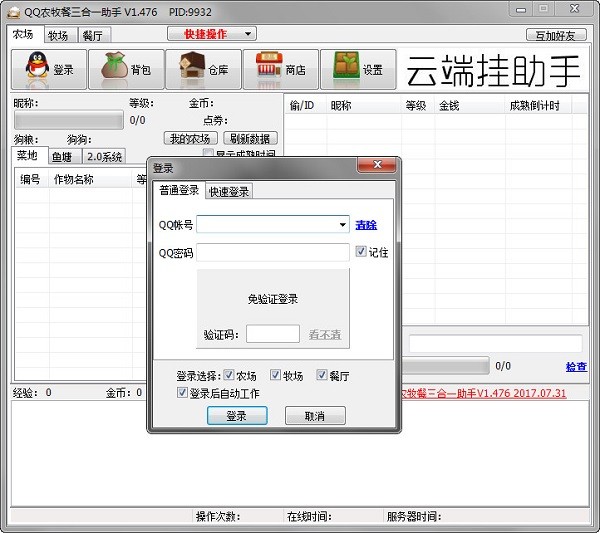Toggle the 记住 remember password checkbox
The height and width of the screenshot is (533, 600).
click(360, 251)
